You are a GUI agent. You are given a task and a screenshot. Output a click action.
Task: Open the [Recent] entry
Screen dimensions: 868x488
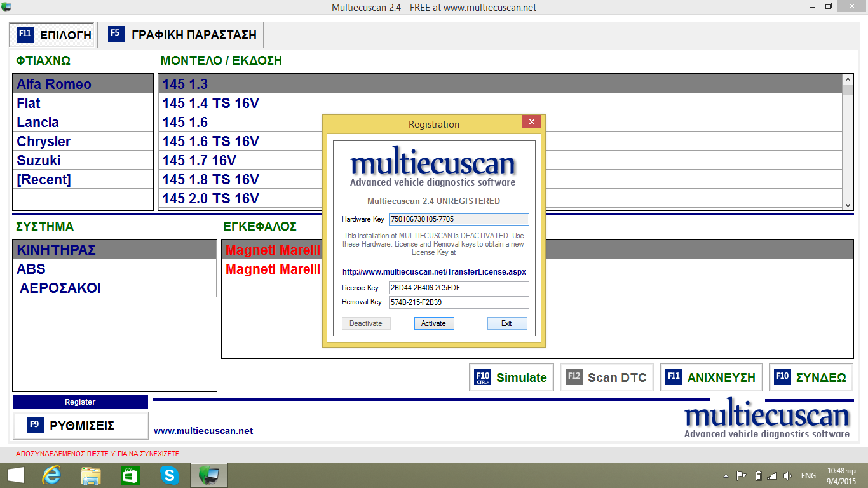[83, 179]
